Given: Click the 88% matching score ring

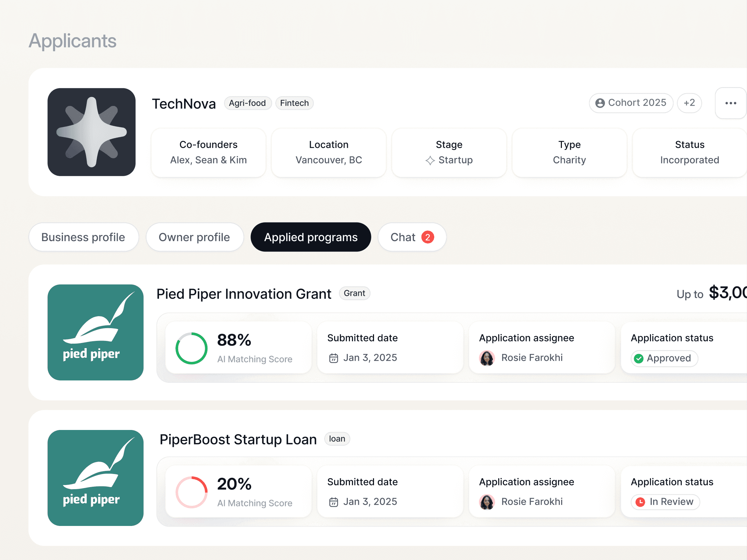Looking at the screenshot, I should [191, 348].
